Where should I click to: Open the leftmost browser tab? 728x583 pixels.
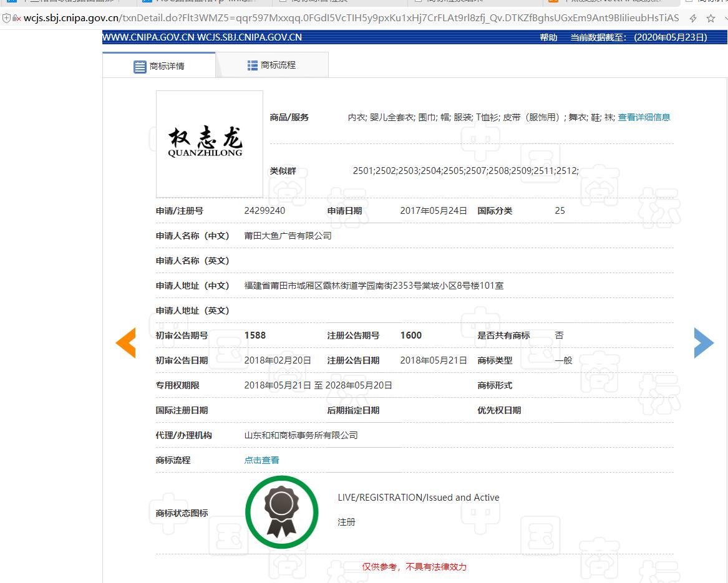pos(62,3)
